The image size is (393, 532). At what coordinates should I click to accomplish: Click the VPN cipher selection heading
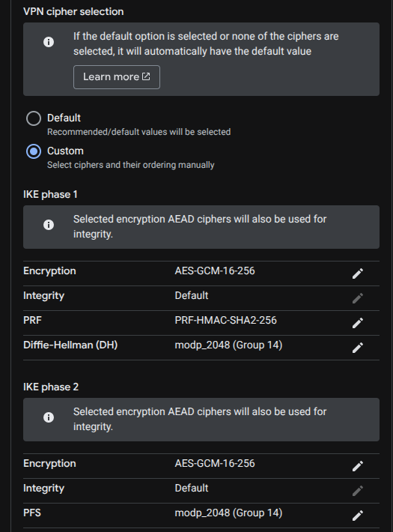tap(73, 11)
